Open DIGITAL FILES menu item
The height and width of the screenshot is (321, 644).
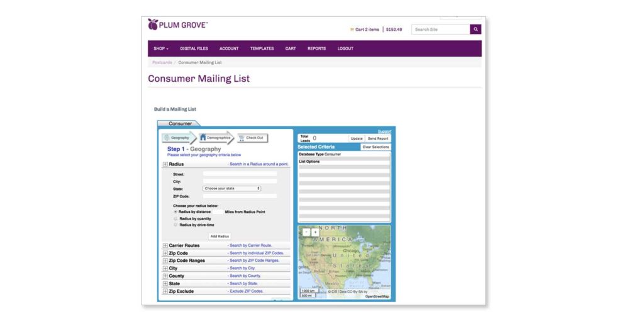coord(194,48)
